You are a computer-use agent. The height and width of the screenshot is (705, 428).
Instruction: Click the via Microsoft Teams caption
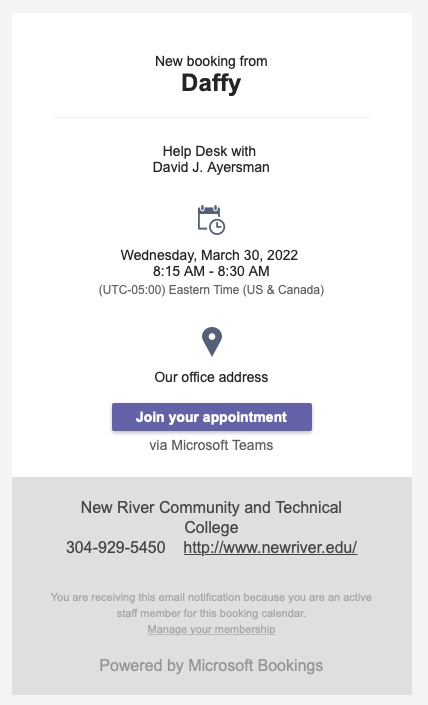click(x=211, y=445)
